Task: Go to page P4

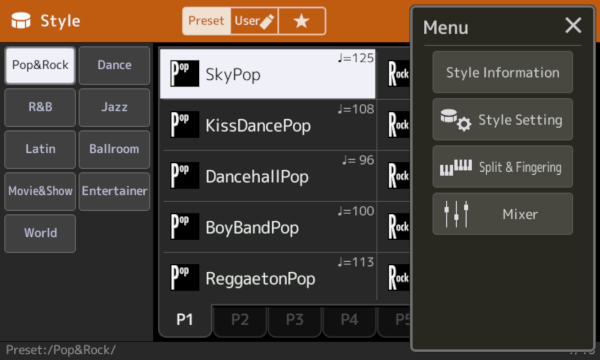Action: click(x=349, y=320)
